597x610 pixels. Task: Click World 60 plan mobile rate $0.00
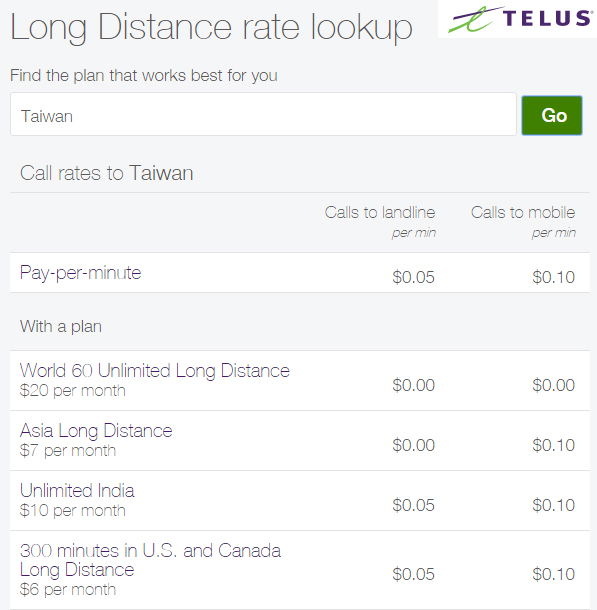point(553,385)
